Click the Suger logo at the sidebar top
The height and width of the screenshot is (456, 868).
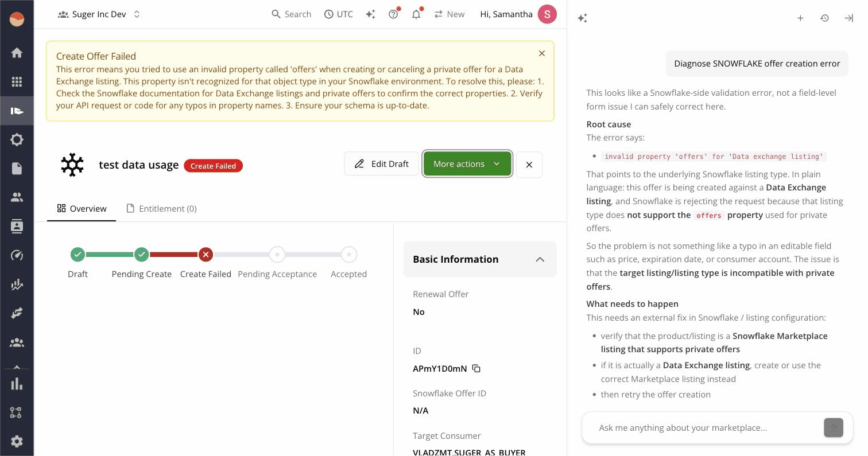click(x=17, y=20)
